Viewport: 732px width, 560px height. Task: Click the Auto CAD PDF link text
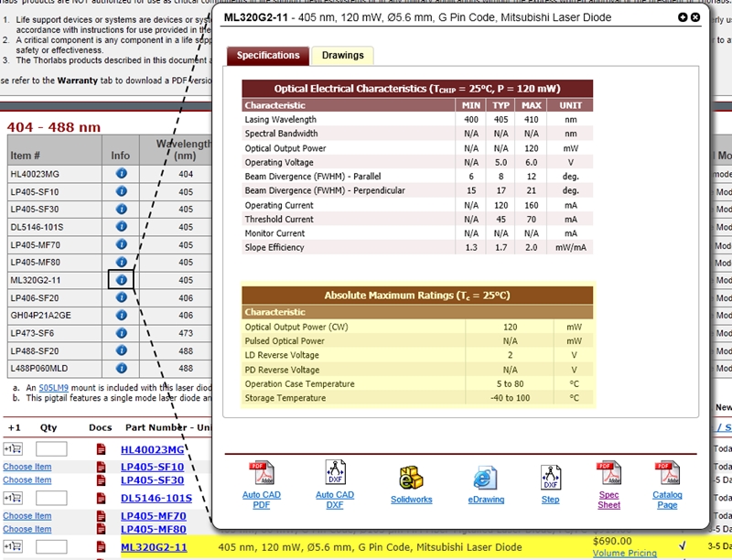[262, 500]
